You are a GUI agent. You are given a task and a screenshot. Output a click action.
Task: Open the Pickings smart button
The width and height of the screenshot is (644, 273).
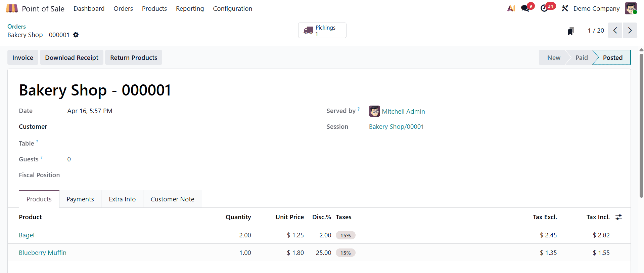(322, 30)
